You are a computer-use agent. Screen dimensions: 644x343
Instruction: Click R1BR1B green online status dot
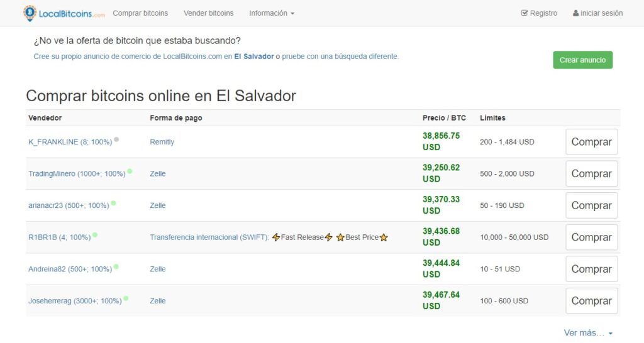[x=95, y=235]
